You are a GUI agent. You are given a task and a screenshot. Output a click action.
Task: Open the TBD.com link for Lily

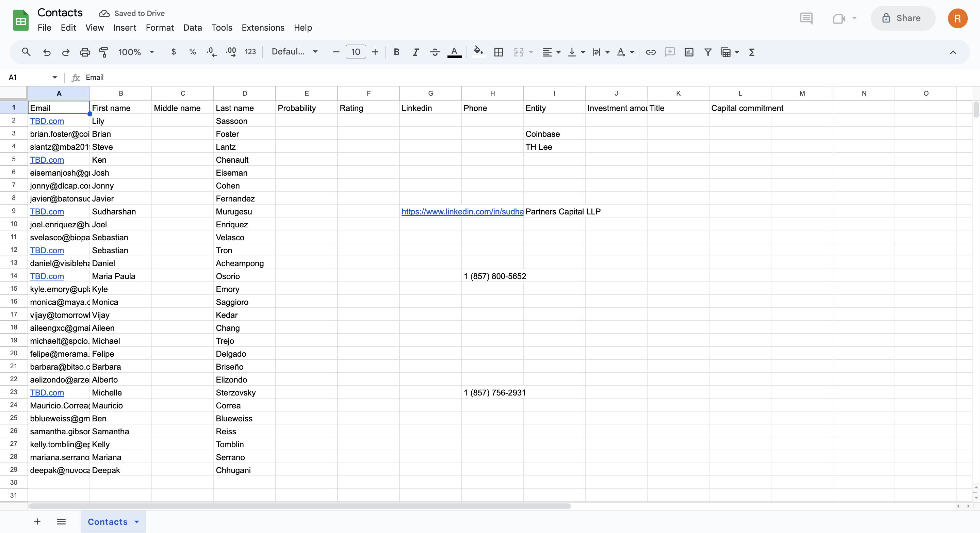(x=47, y=121)
